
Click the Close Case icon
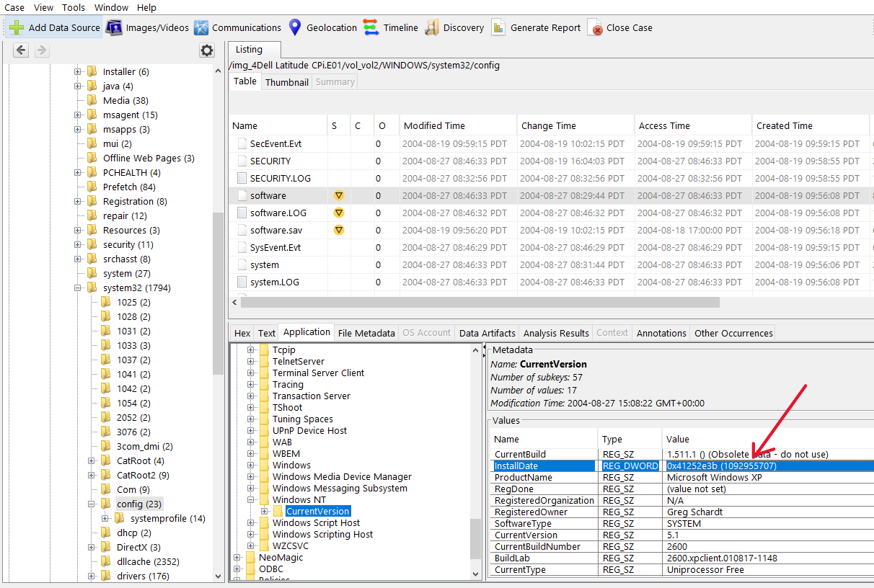[596, 28]
